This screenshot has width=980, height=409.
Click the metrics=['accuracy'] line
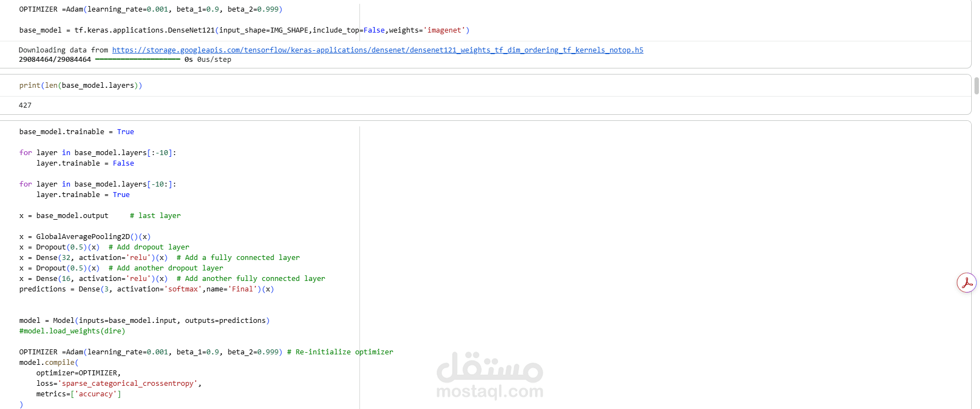click(x=79, y=394)
